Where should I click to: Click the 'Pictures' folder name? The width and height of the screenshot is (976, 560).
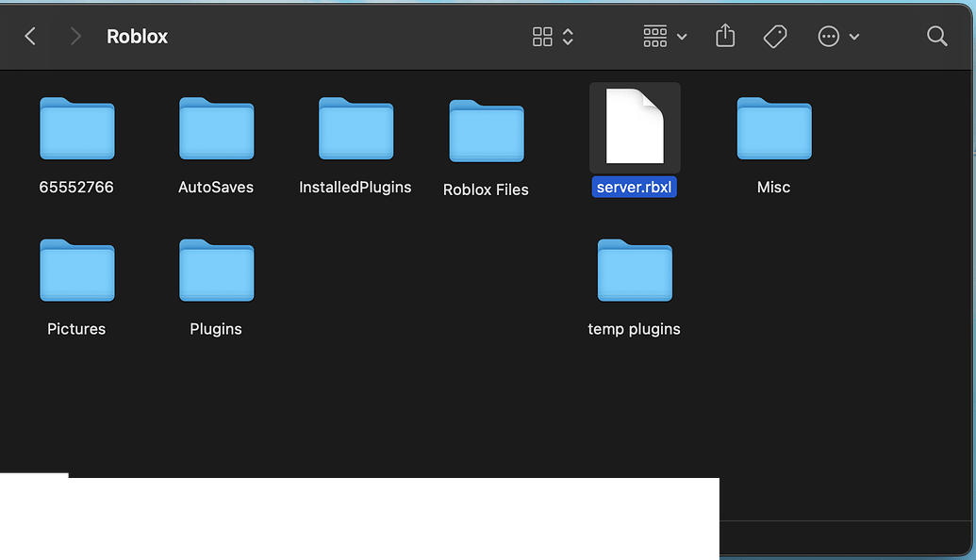coord(76,329)
